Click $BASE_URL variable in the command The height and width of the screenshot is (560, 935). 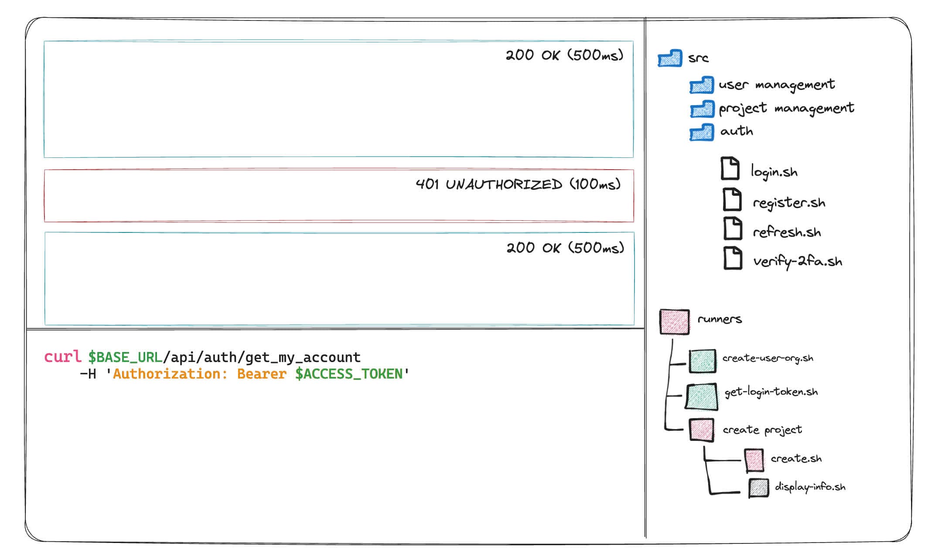(125, 358)
